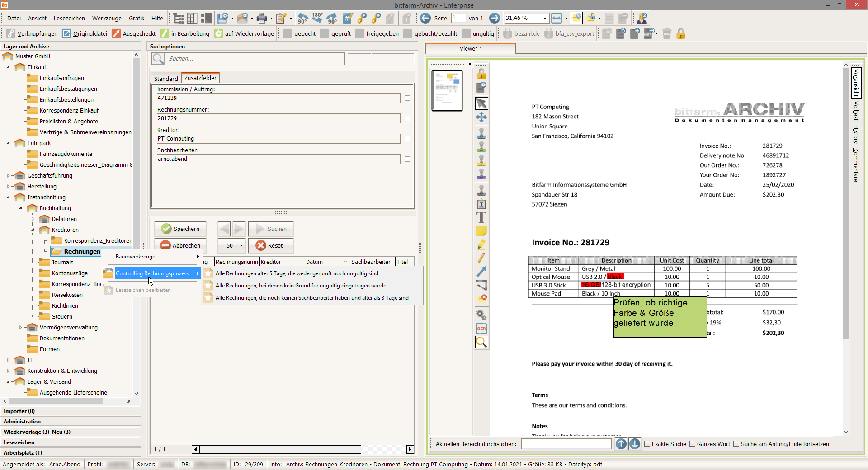Screen dimensions: 868x470
Task: Open the Werkzeuge menu
Action: click(x=107, y=18)
